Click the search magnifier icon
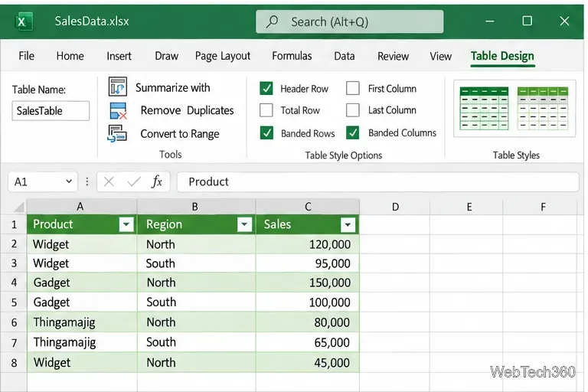588x392 pixels. pos(272,21)
